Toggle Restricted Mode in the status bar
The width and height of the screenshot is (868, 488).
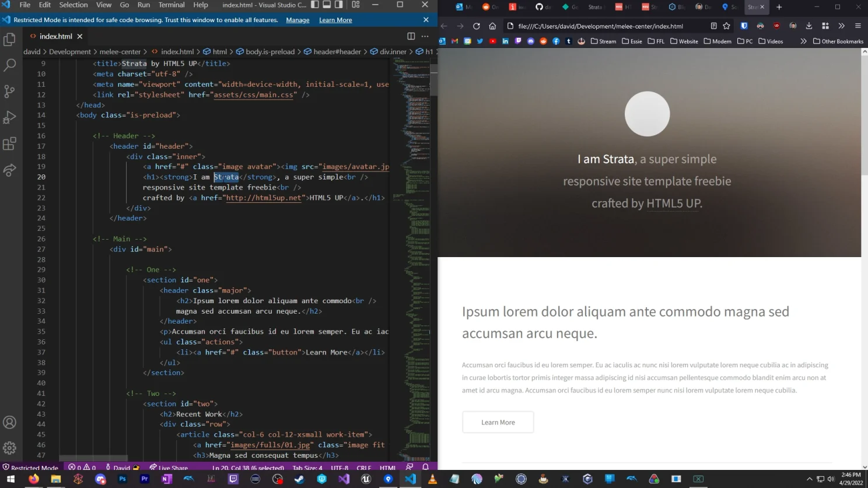(x=30, y=467)
